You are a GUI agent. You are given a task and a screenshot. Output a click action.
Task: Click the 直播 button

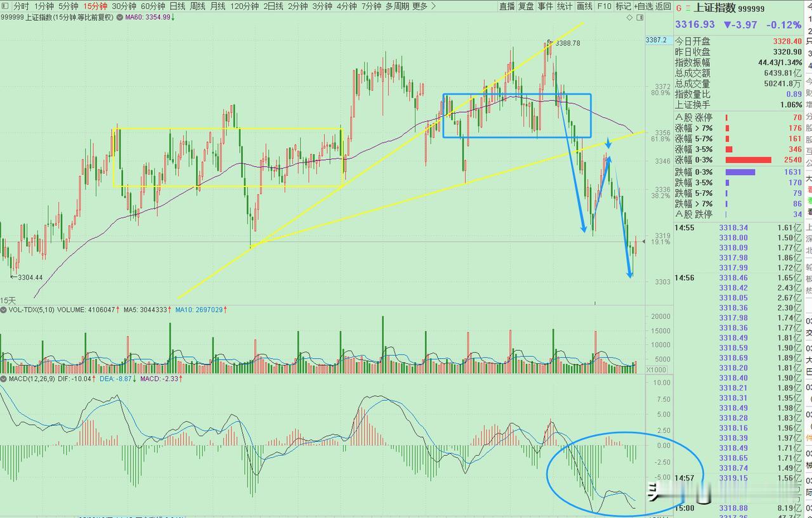click(507, 6)
